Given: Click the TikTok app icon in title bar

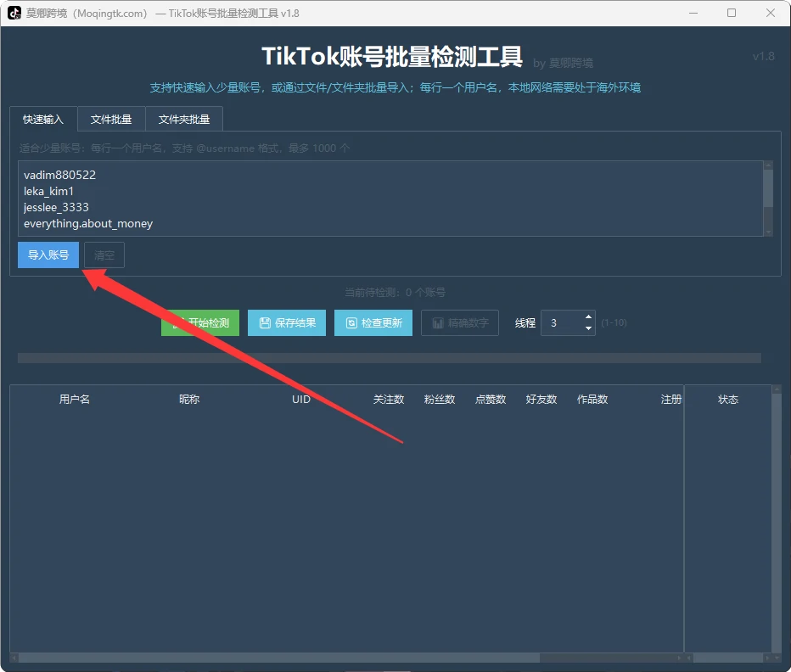Looking at the screenshot, I should tap(14, 13).
